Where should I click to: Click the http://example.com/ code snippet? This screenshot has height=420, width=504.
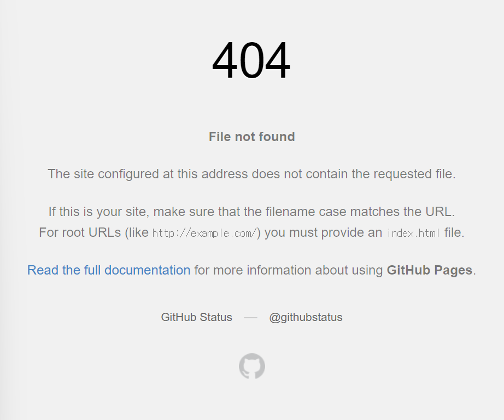[205, 233]
